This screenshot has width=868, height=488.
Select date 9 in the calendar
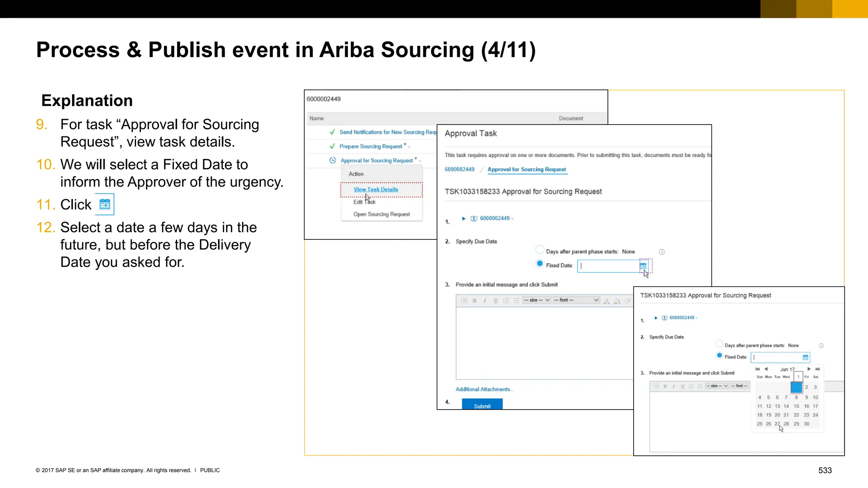tap(807, 397)
